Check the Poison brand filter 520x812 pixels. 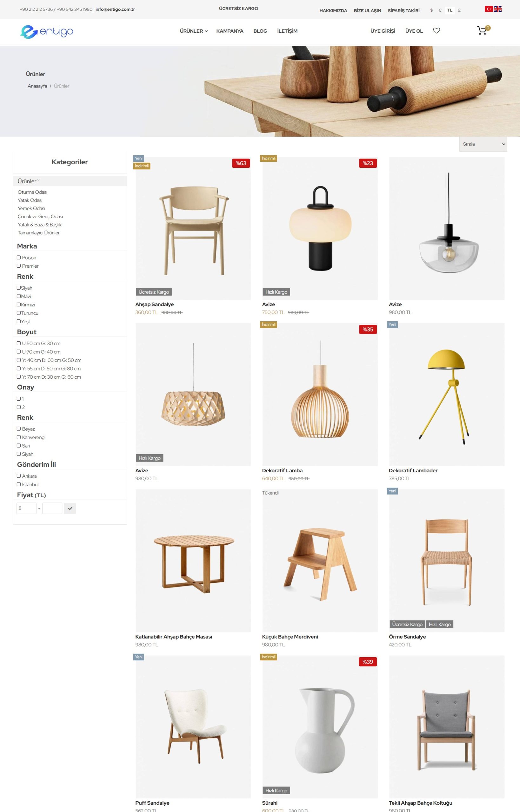pos(19,257)
